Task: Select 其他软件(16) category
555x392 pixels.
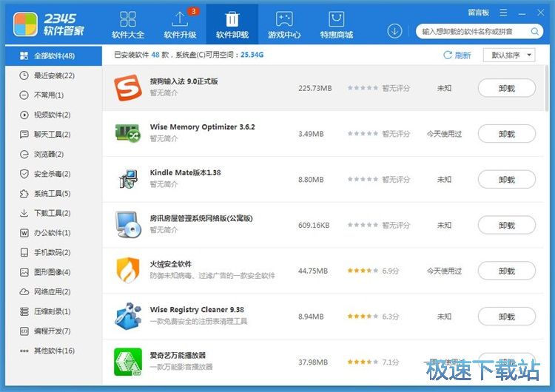Action: (53, 351)
